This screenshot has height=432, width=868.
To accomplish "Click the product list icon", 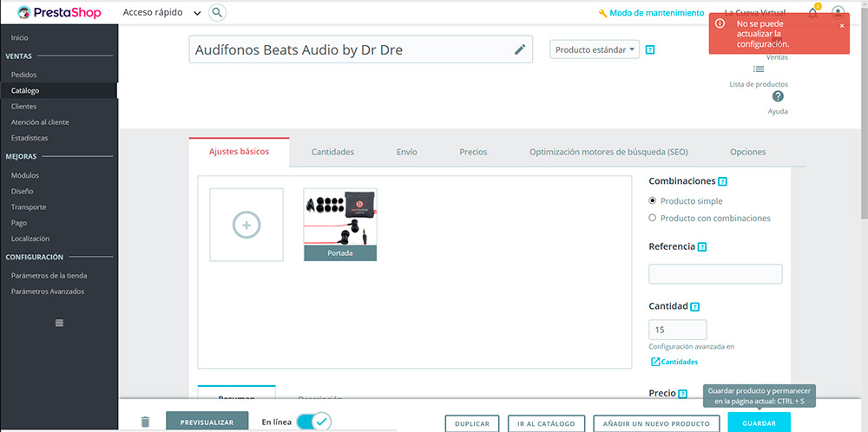I will pyautogui.click(x=759, y=69).
